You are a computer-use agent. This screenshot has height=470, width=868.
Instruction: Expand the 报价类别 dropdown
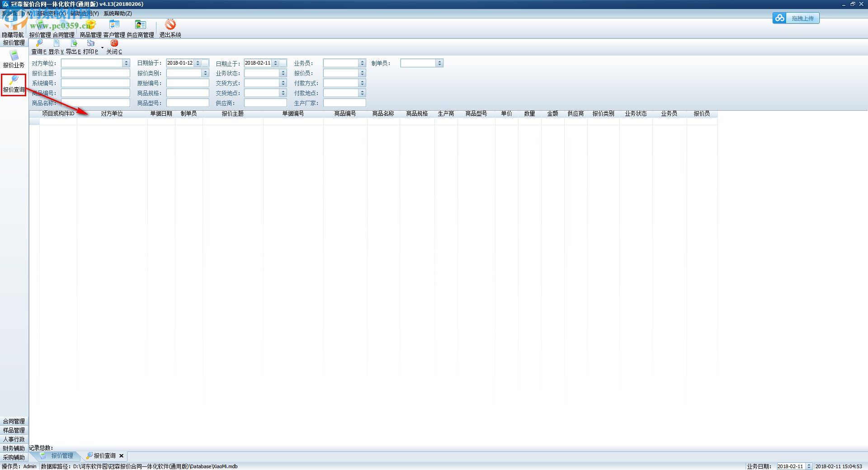tap(205, 73)
